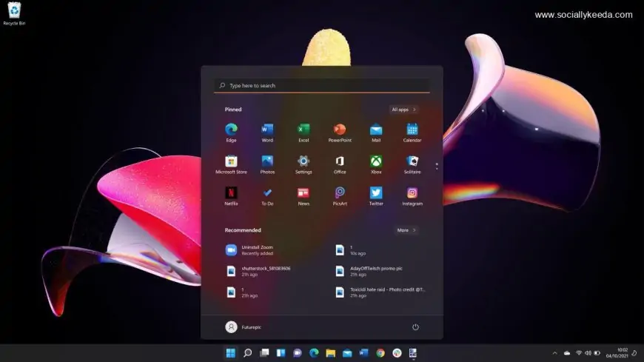Open the Mail icon on the taskbar

[347, 353]
